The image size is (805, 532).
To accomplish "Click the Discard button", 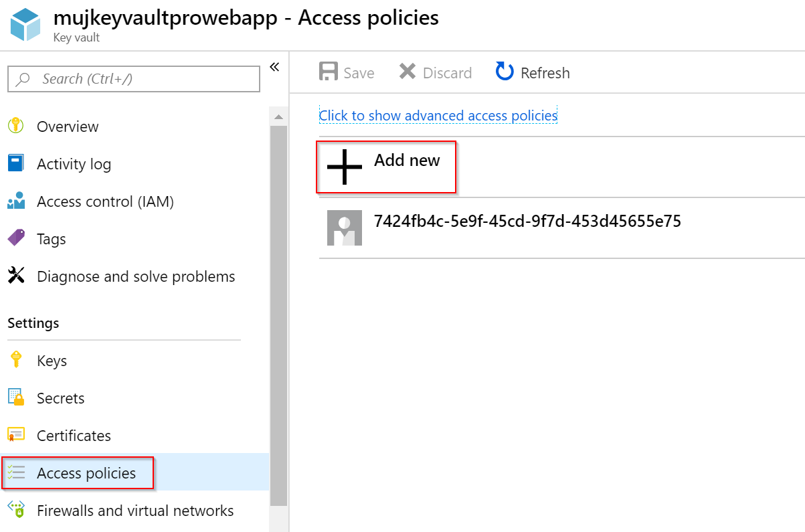I will coord(435,72).
